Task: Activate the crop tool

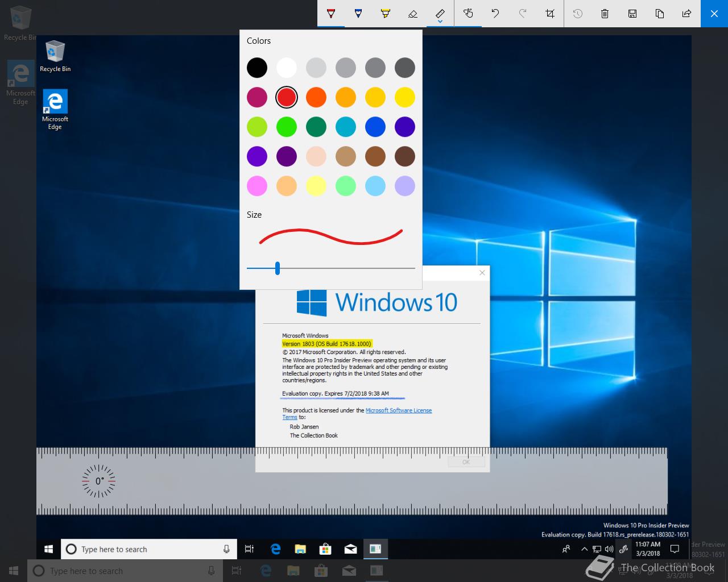Action: tap(550, 13)
